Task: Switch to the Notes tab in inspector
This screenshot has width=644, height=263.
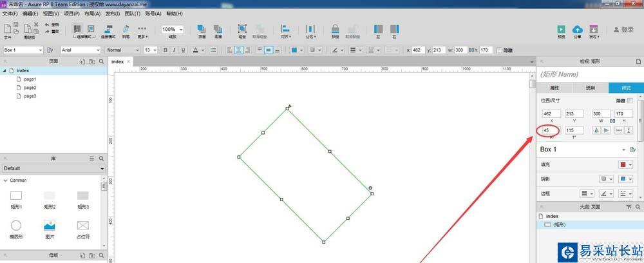Action: click(590, 88)
